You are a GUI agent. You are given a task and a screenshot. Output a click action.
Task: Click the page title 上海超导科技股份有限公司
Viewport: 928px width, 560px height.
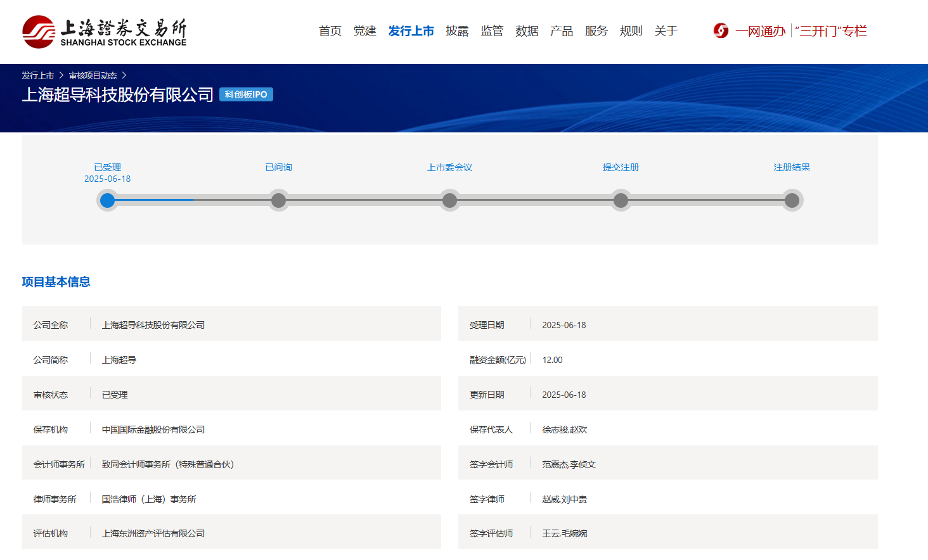[x=118, y=94]
